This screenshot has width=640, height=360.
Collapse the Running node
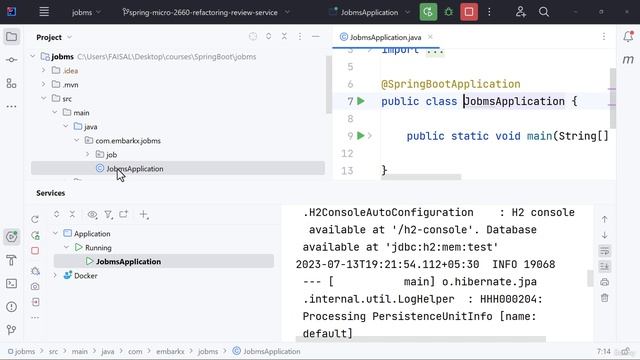tap(66, 247)
